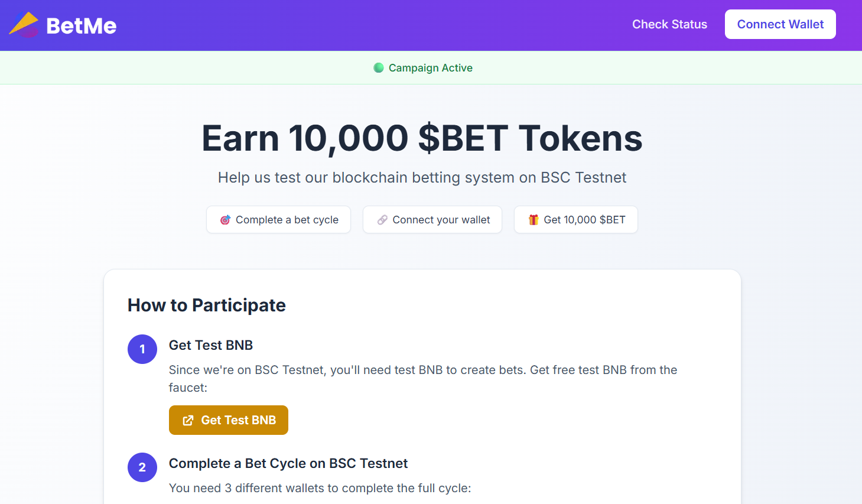Select the step 2 number circle
862x504 pixels.
(x=142, y=467)
